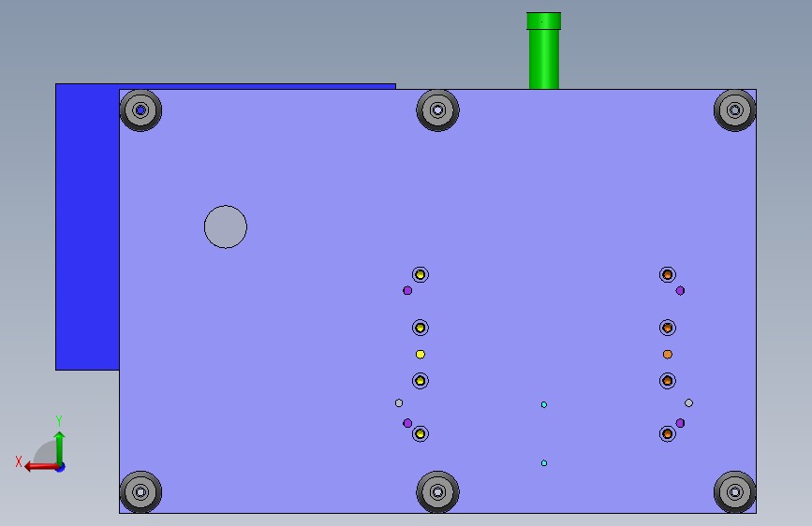Viewport: 812px width, 526px height.
Task: Select the upper cyan dot
Action: [544, 405]
